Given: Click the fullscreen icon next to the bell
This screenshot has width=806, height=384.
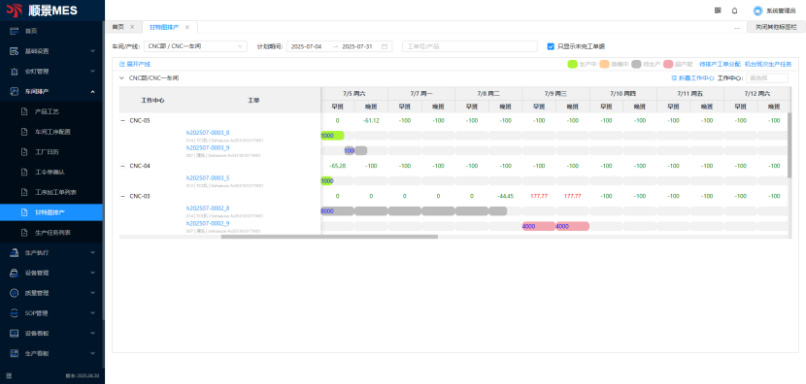Looking at the screenshot, I should [718, 10].
